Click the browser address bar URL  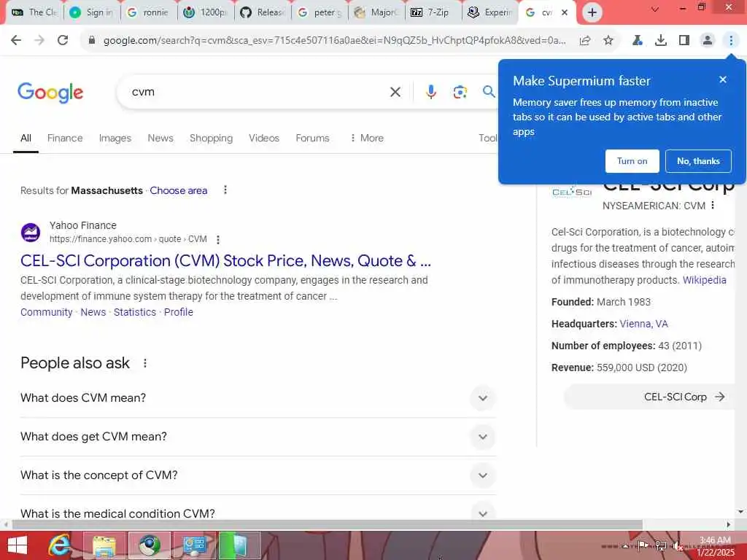(334, 41)
